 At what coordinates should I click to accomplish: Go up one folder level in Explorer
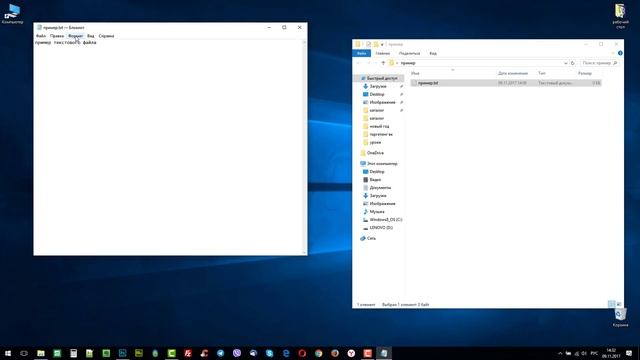tap(383, 63)
